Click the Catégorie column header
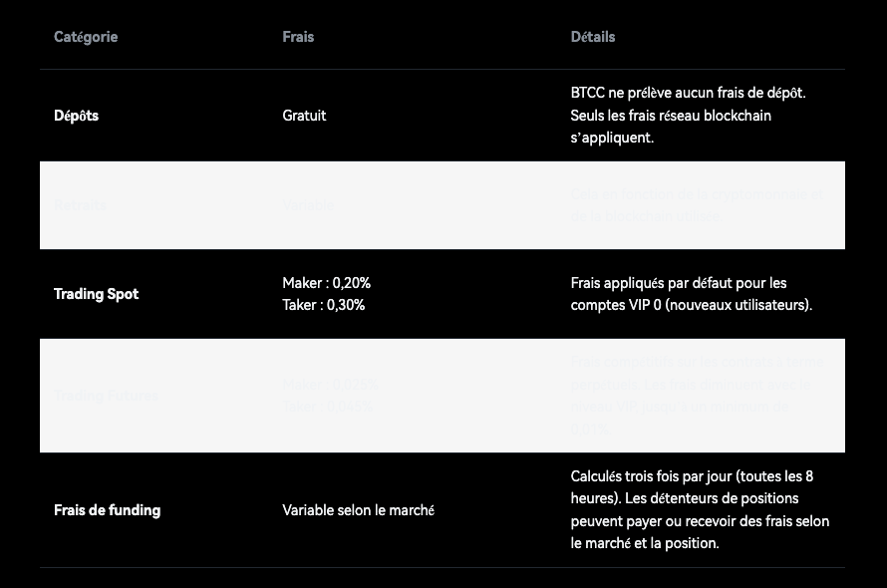887x588 pixels. [86, 37]
